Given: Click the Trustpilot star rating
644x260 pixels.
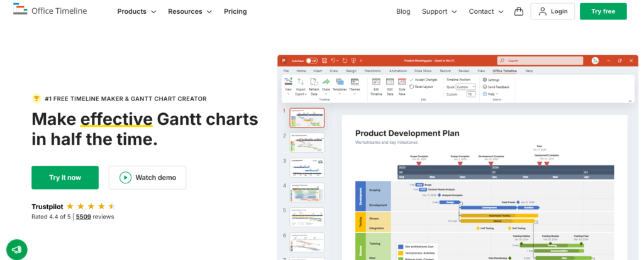Looking at the screenshot, I should click(x=91, y=206).
